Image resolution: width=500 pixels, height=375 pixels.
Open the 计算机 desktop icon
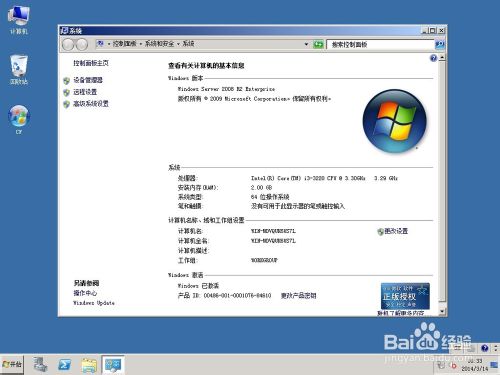coord(19,19)
